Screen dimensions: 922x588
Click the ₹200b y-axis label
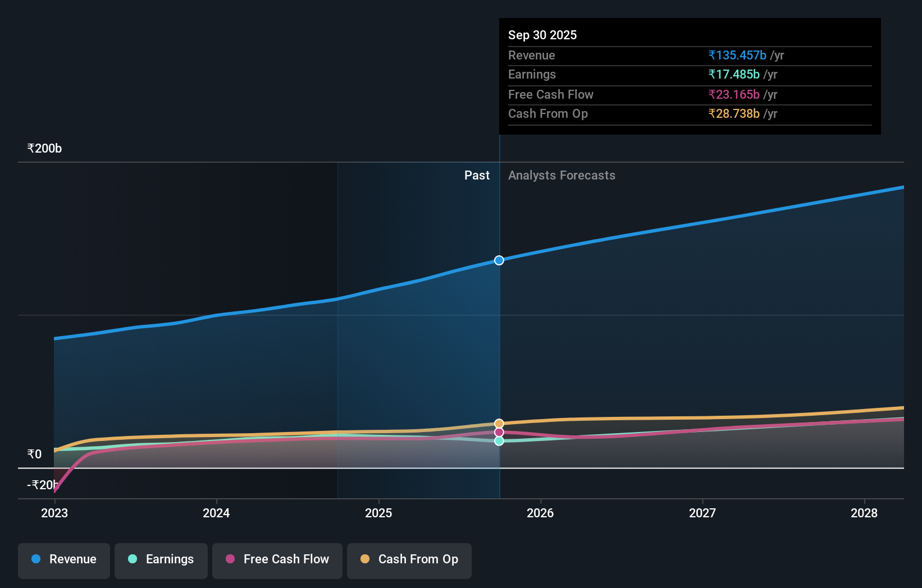44,148
